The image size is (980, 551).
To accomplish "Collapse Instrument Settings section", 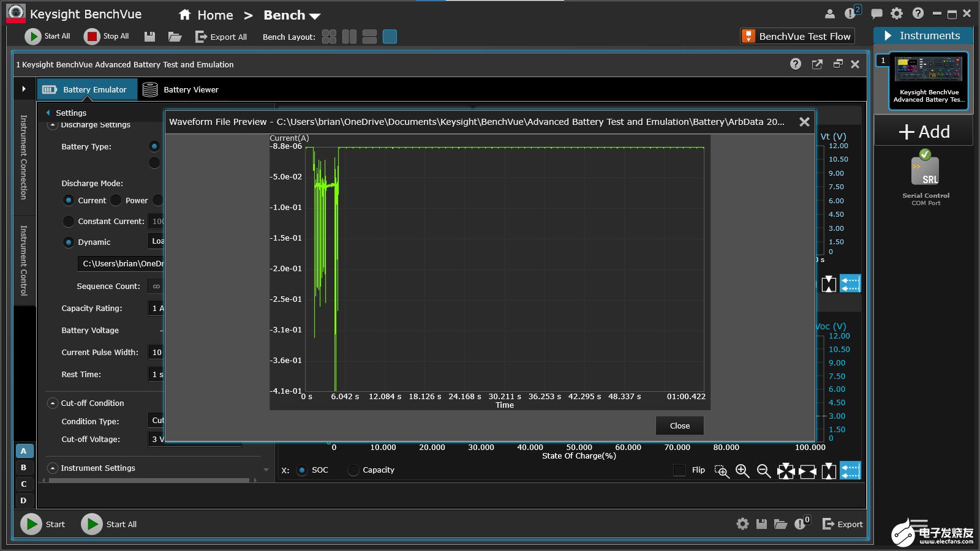I will [53, 468].
